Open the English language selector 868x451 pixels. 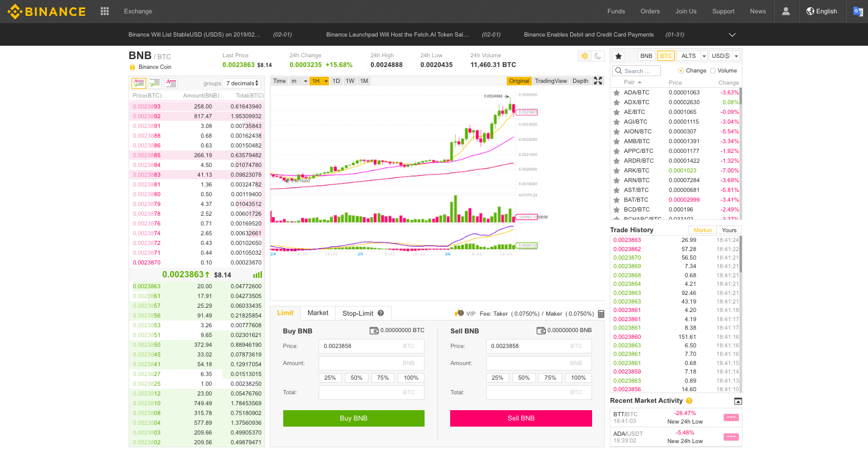pyautogui.click(x=822, y=11)
